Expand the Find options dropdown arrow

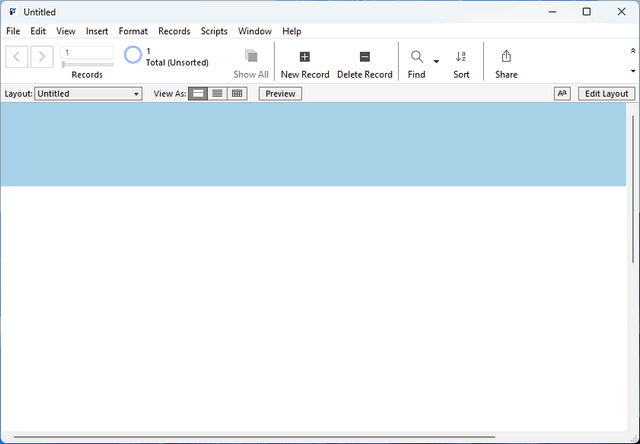(x=436, y=62)
